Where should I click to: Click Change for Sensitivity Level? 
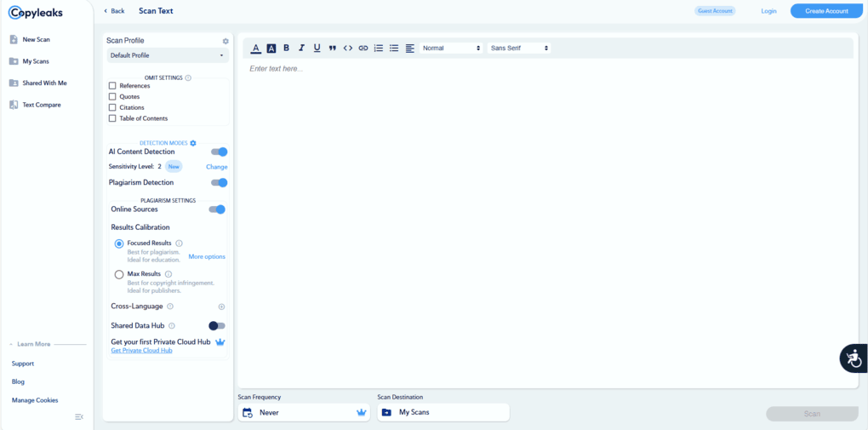(x=217, y=167)
